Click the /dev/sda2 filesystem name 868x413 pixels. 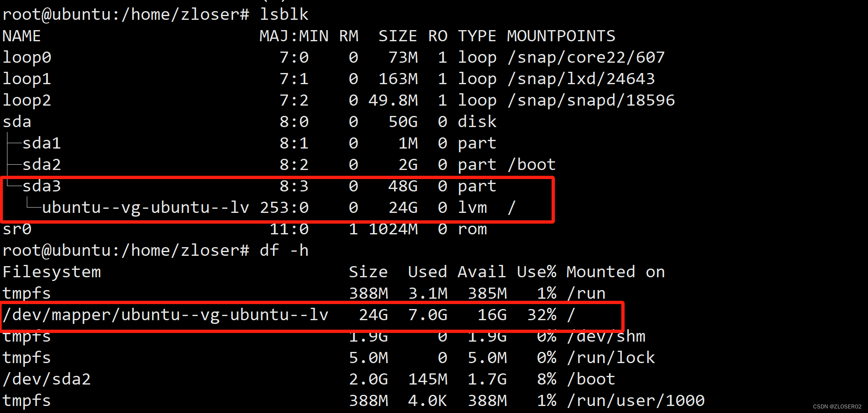[x=47, y=379]
